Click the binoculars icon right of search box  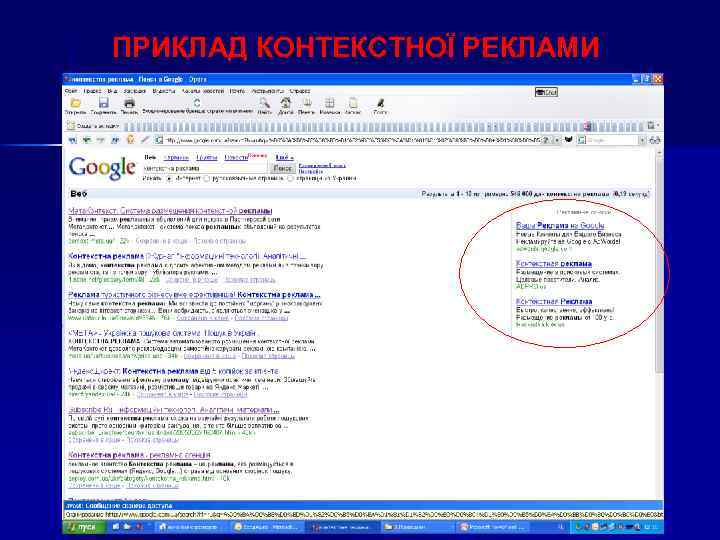(x=655, y=140)
